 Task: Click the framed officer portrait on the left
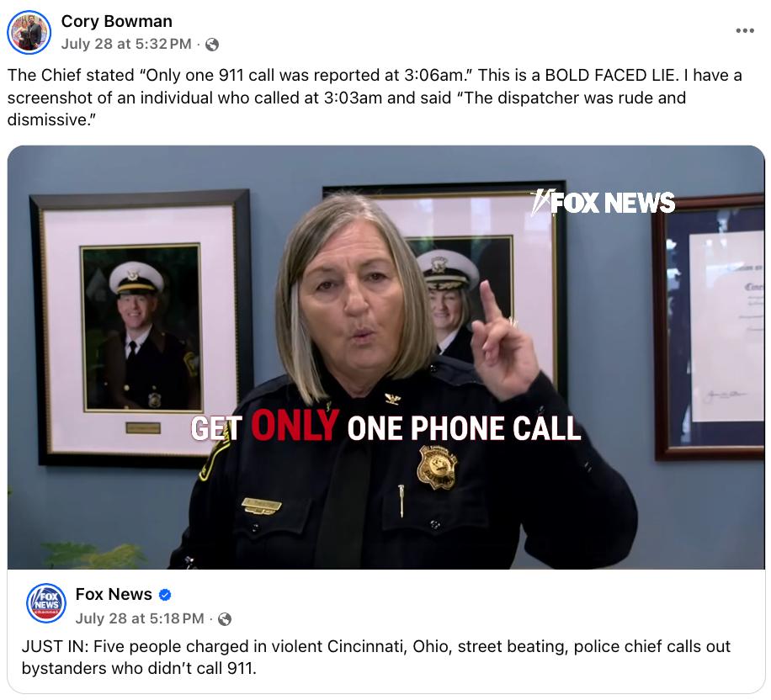(141, 328)
